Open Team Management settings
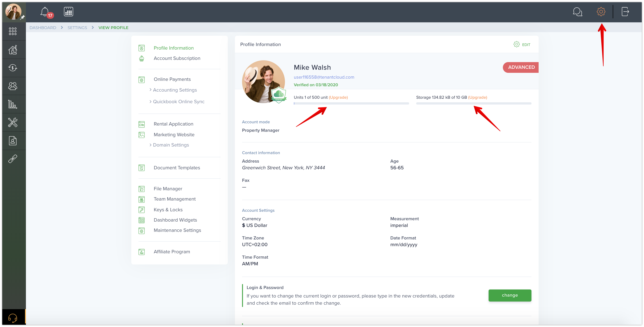Viewport: 644px width, 327px height. [x=174, y=199]
